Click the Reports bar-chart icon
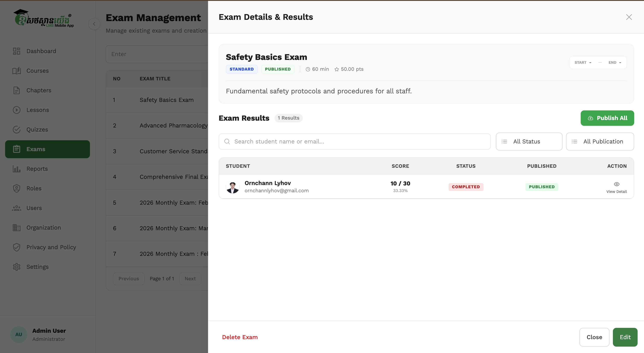 [x=16, y=169]
